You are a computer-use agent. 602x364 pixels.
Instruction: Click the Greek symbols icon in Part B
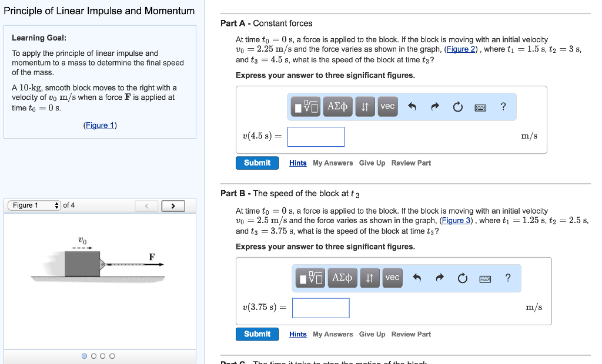[x=342, y=278]
